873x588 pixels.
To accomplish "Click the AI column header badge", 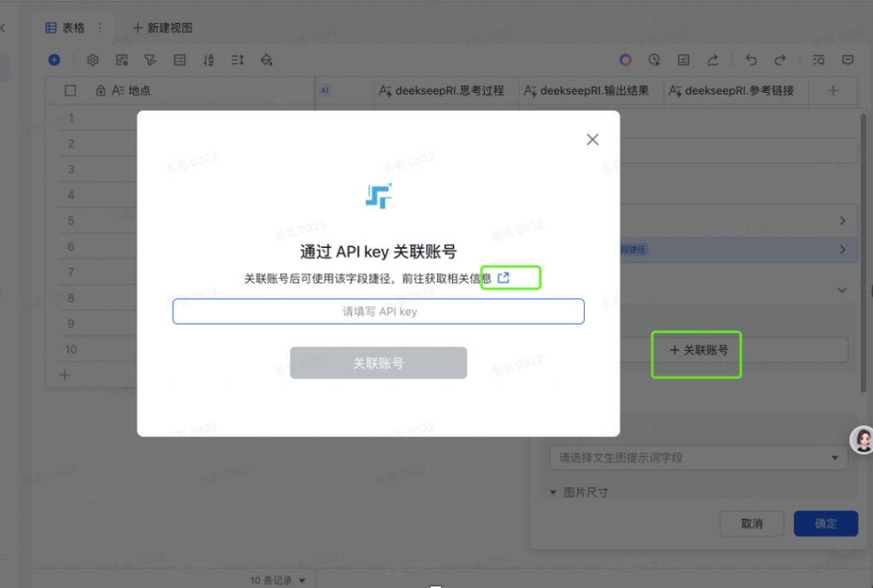I will (325, 90).
